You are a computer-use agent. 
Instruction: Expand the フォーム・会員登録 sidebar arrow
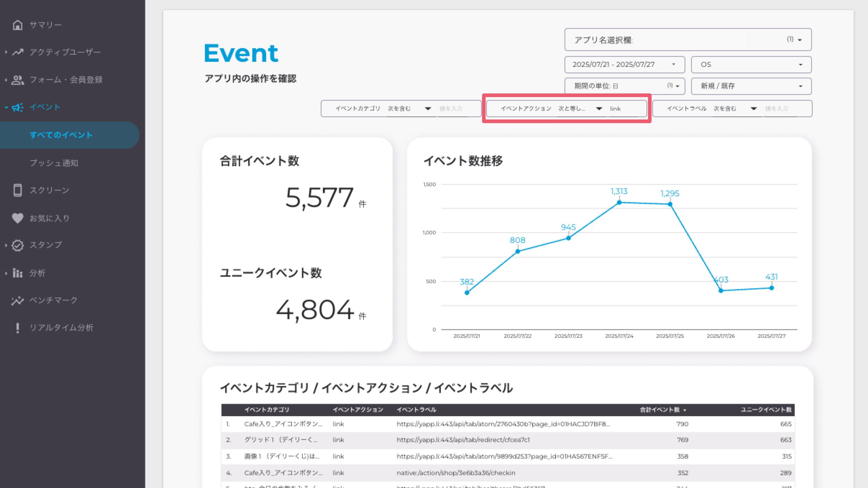coord(6,80)
